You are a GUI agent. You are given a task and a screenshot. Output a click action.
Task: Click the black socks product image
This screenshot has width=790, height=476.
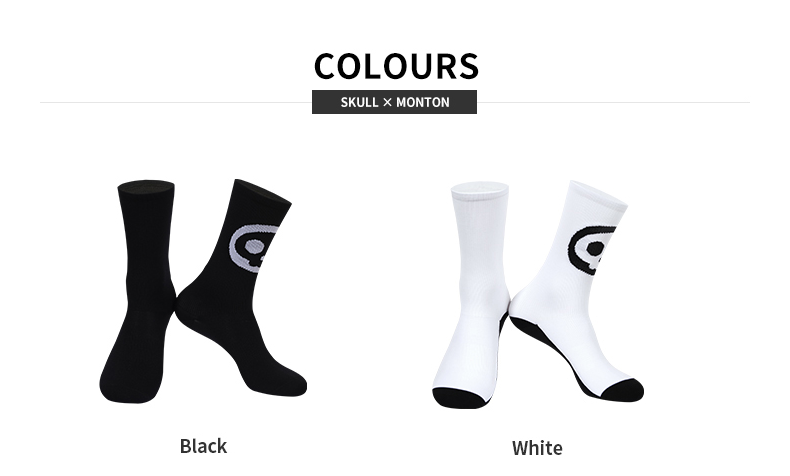click(203, 291)
